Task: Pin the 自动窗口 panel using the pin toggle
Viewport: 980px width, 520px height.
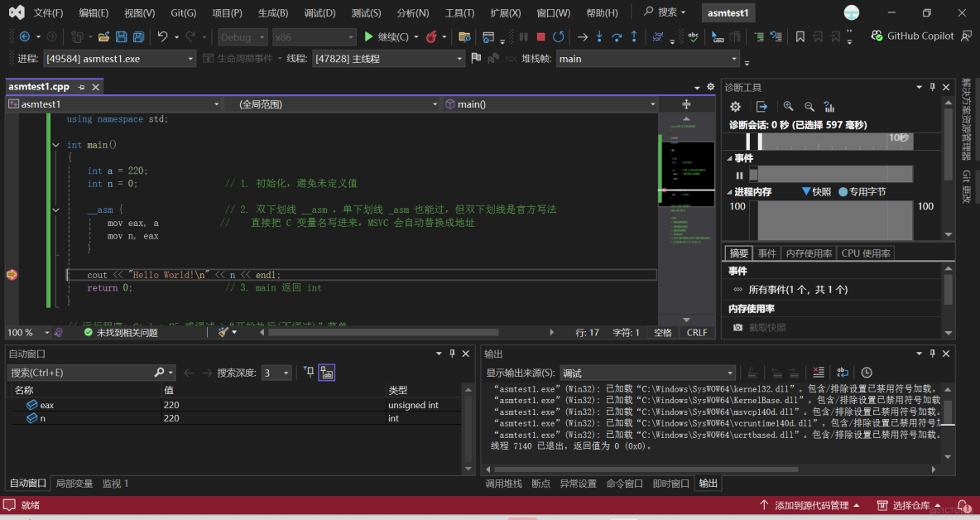Action: coord(451,354)
